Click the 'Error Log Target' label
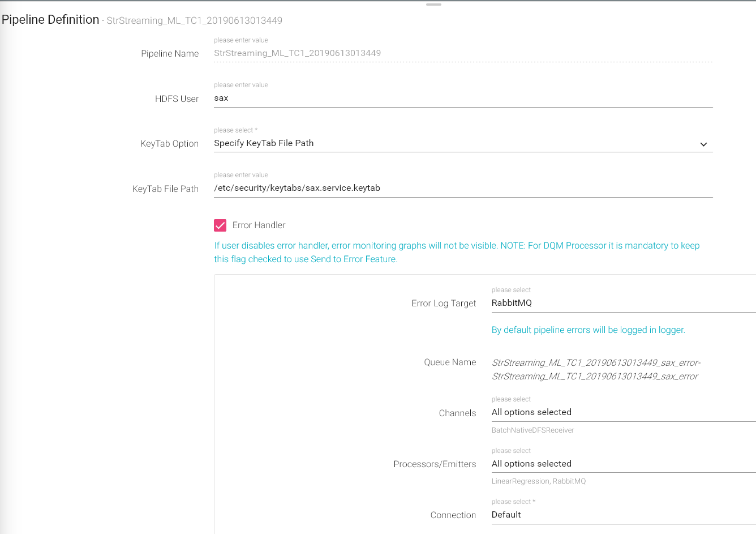This screenshot has height=534, width=756. tap(444, 304)
